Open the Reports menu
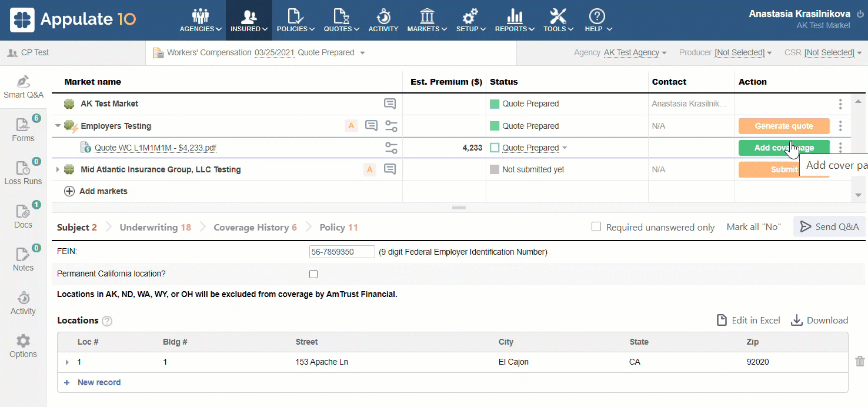Screen dimensions: 868x407 515,20
